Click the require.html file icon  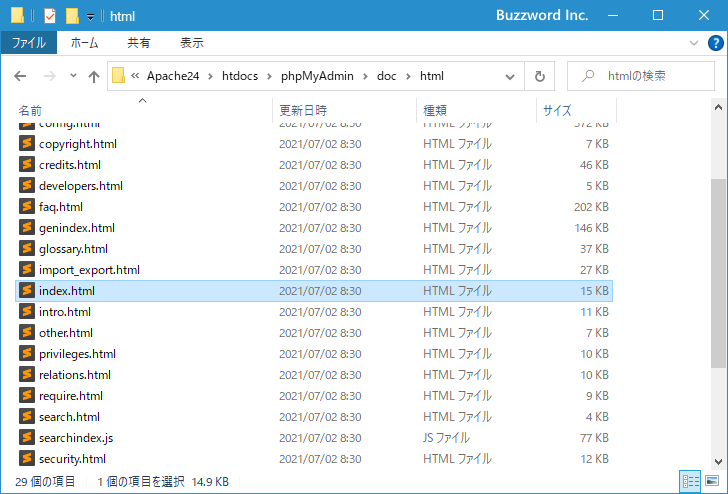pos(27,396)
